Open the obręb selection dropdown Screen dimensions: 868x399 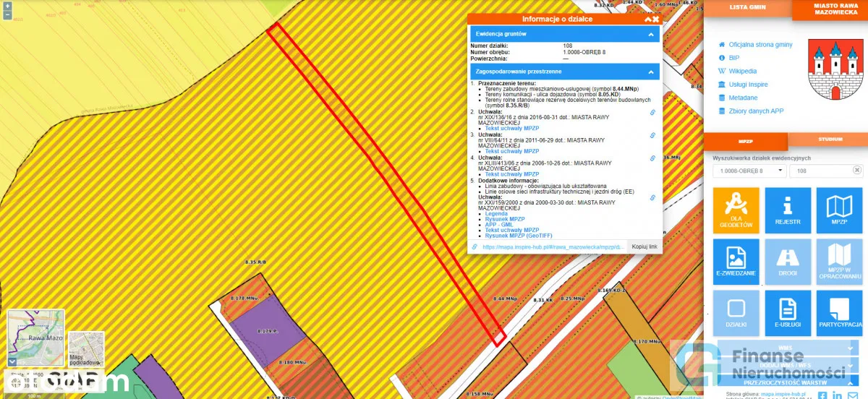(x=749, y=171)
